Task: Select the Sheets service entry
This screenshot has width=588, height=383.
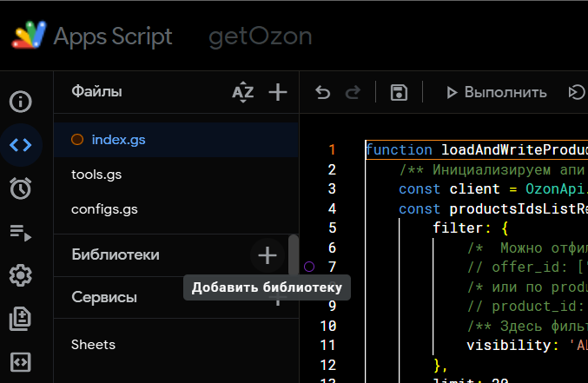Action: click(93, 345)
